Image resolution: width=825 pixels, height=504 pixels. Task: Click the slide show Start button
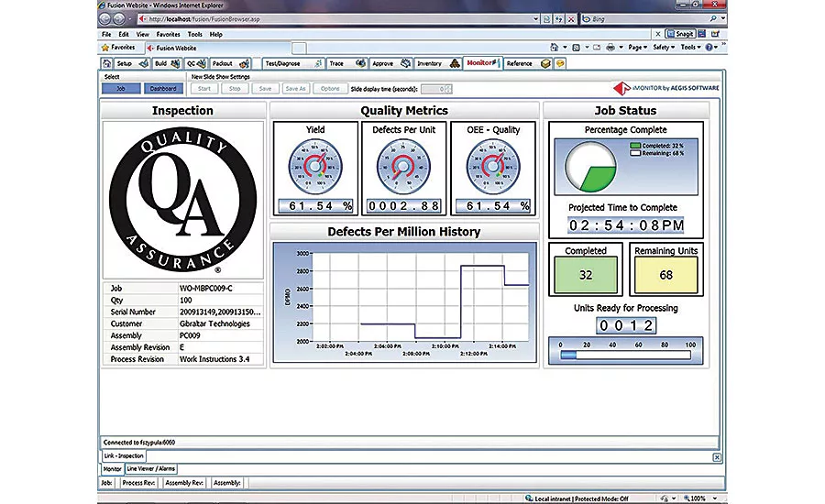click(x=204, y=88)
